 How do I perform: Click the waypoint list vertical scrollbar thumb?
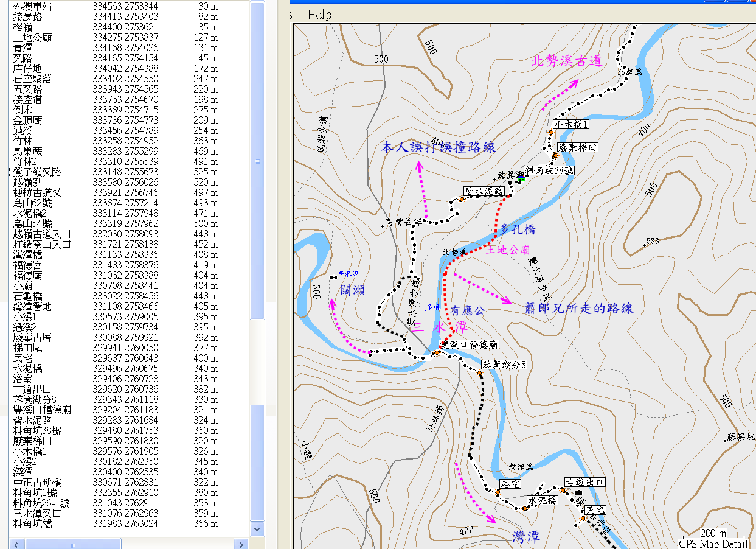pyautogui.click(x=258, y=161)
